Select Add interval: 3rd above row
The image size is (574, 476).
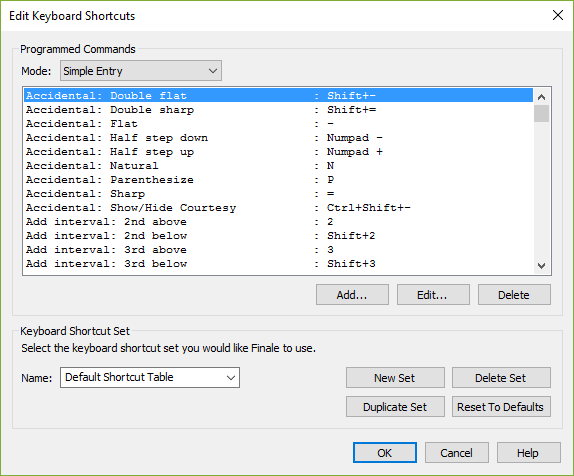click(x=279, y=250)
